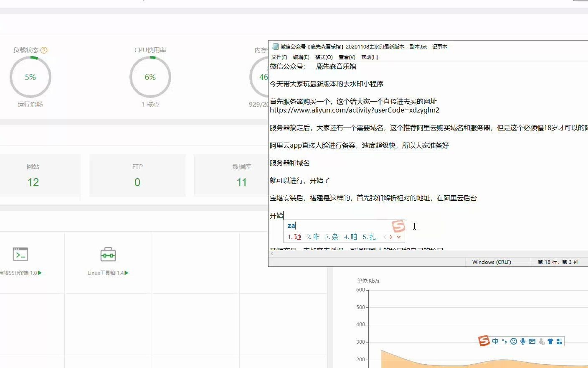Click Windows (CRLF) in Notepad status bar
The height and width of the screenshot is (368, 588).
tap(492, 262)
